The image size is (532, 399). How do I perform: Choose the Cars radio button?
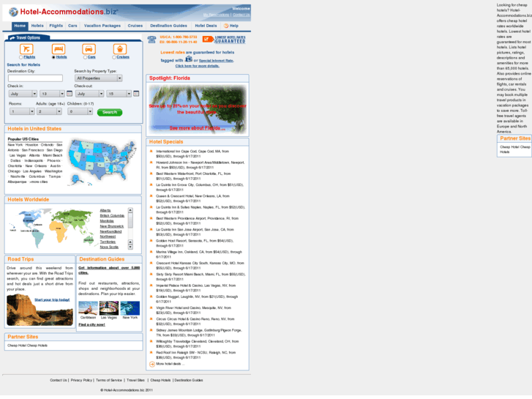click(85, 57)
